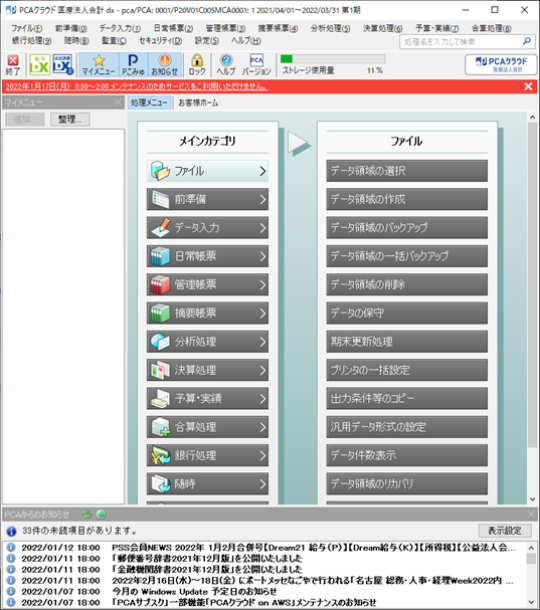Open the データ入力 main category
This screenshot has height=610, width=540.
208,228
